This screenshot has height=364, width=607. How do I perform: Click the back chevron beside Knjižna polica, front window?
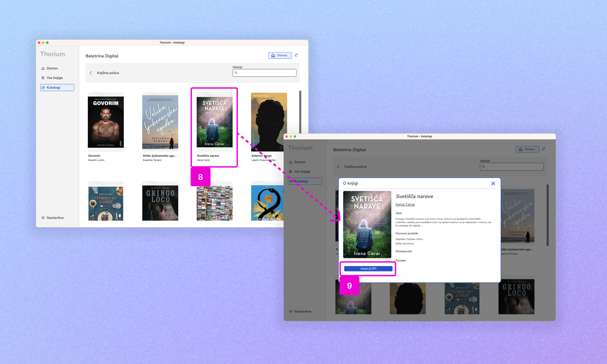click(x=338, y=166)
